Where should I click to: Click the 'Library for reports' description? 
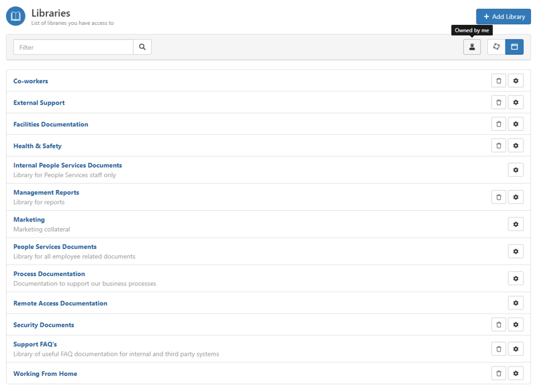(x=39, y=202)
